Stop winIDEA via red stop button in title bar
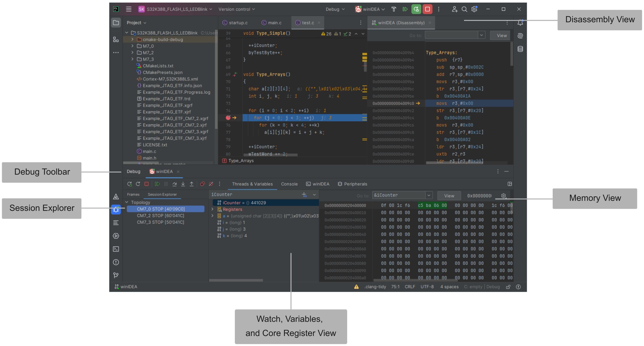The width and height of the screenshot is (644, 346). point(427,9)
